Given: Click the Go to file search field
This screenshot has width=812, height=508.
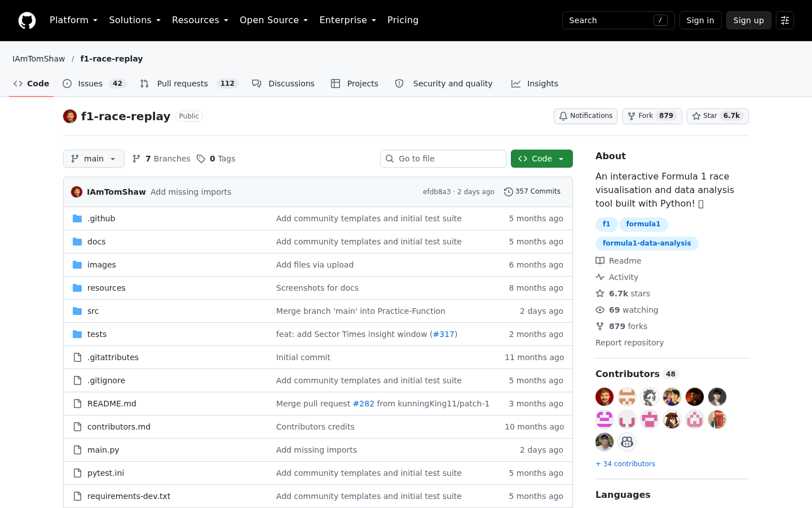Looking at the screenshot, I should pyautogui.click(x=443, y=159).
